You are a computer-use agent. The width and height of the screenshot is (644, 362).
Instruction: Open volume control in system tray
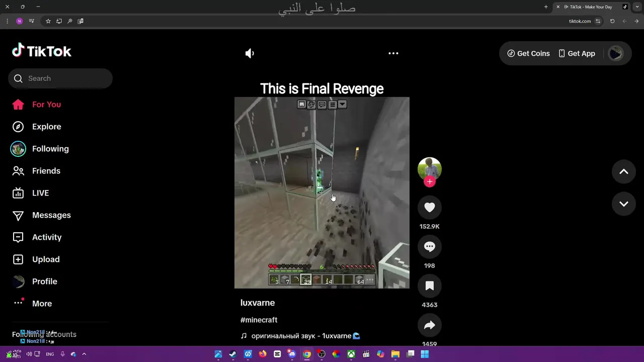(x=29, y=354)
